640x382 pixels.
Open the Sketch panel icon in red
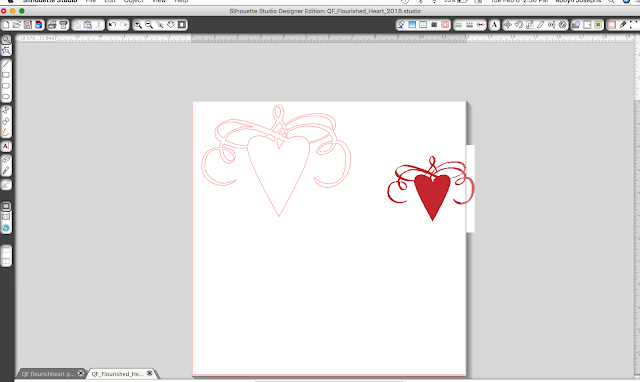[x=445, y=25]
